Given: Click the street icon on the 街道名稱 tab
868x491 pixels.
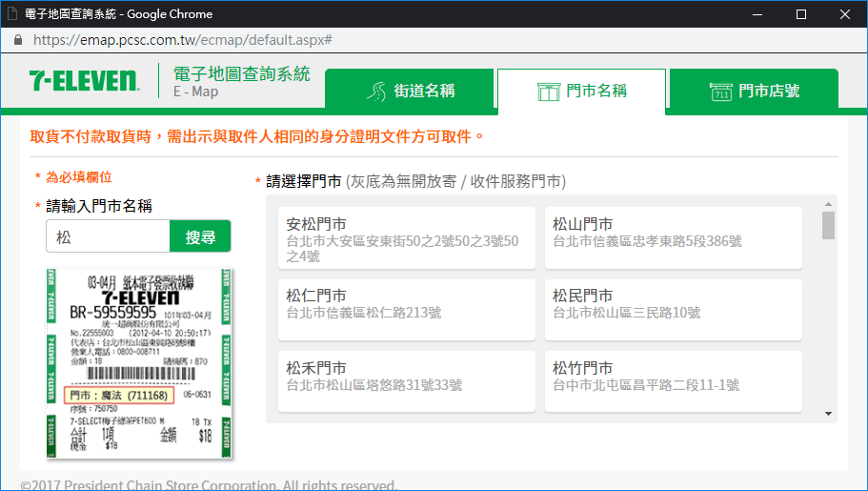Looking at the screenshot, I should 376,91.
